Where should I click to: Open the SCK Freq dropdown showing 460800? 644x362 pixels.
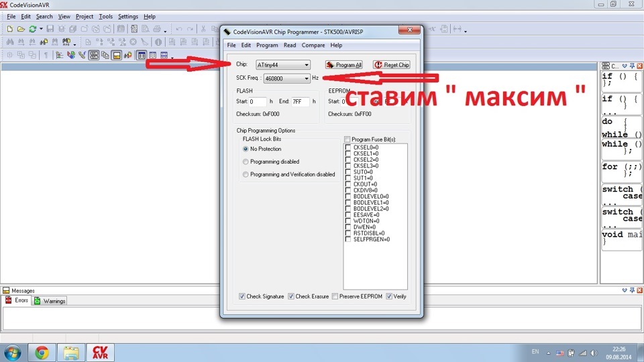pyautogui.click(x=286, y=78)
